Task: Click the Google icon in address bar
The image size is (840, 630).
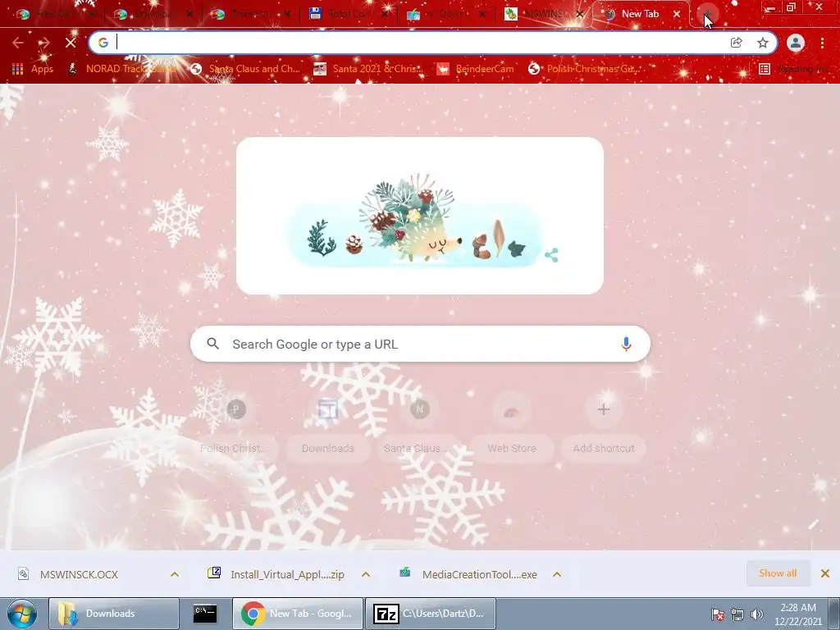Action: pos(103,43)
